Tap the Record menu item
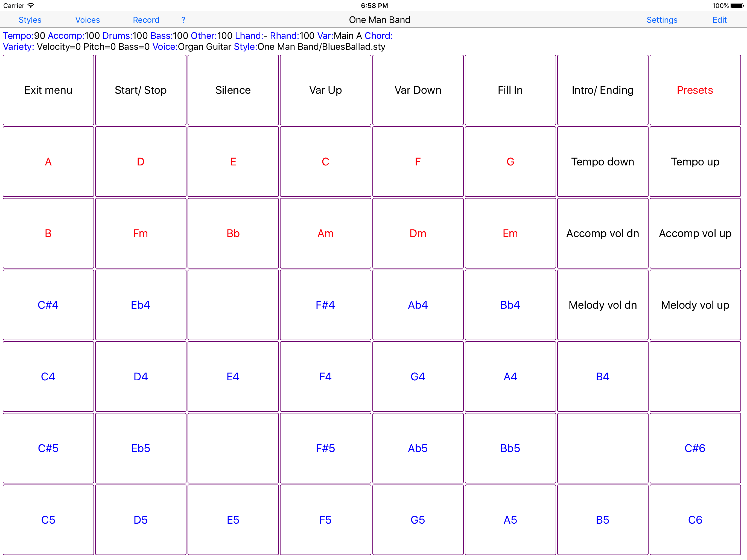Image resolution: width=747 pixels, height=560 pixels. [x=146, y=20]
